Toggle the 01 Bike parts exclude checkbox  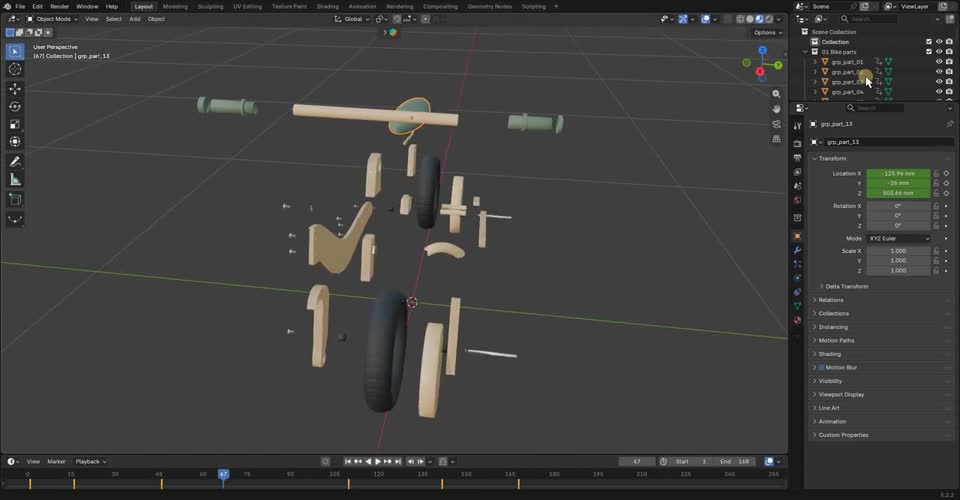pyautogui.click(x=929, y=52)
